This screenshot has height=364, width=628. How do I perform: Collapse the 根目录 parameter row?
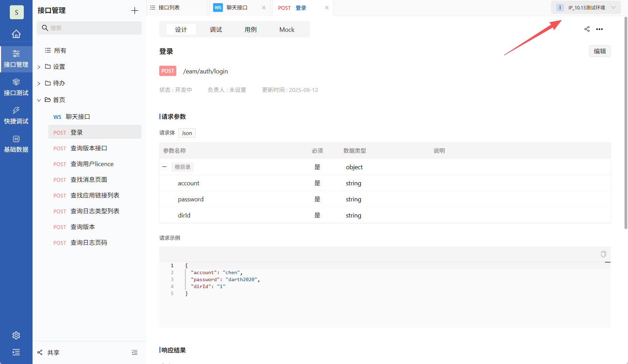[164, 167]
